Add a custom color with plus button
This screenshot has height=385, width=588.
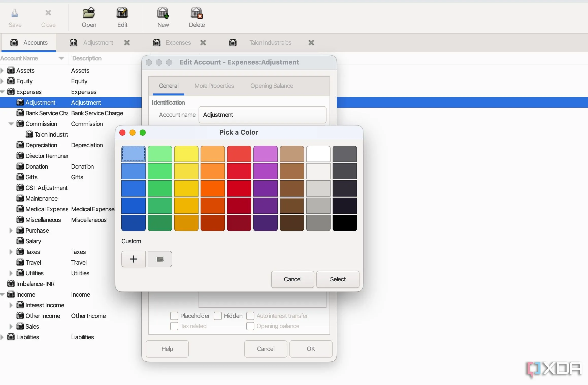pos(134,259)
